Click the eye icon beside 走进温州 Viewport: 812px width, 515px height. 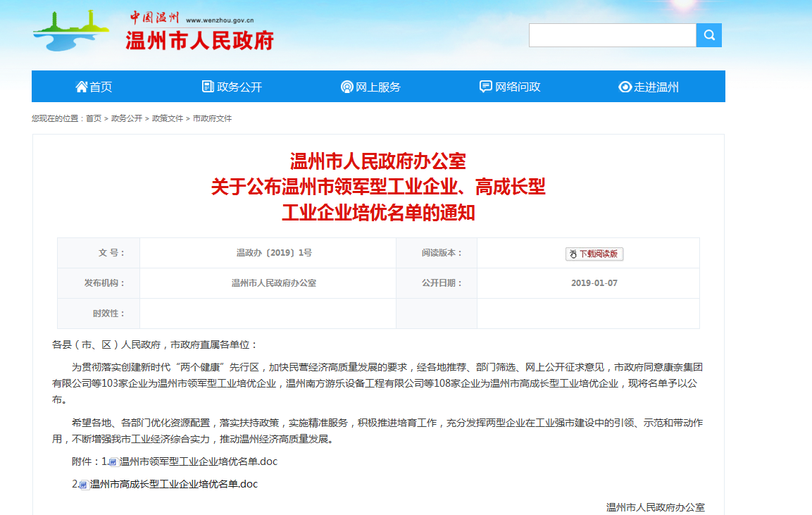pos(625,87)
